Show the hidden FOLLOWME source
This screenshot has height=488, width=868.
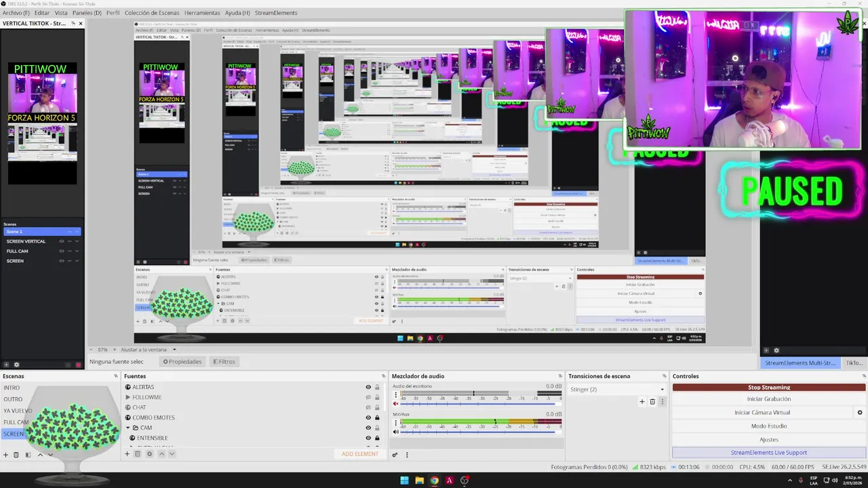[x=368, y=397]
